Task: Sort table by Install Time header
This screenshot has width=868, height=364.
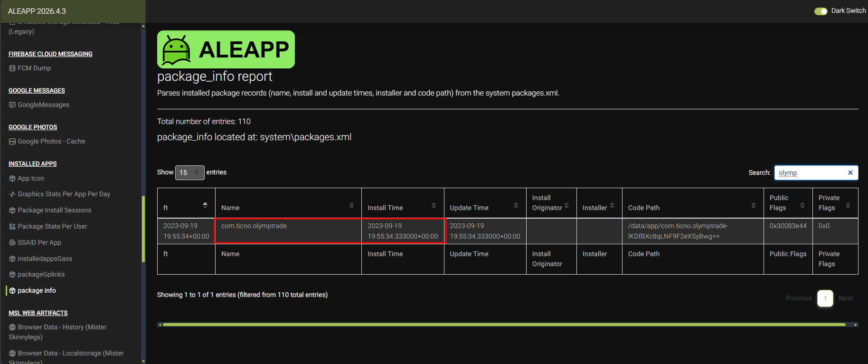Action: click(403, 203)
